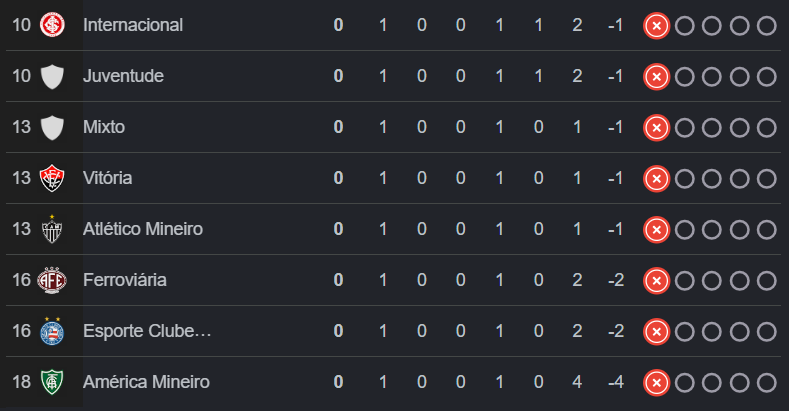Viewport: 789px width, 411px height.
Task: Open the Atlético Mineiro team link
Action: pos(143,229)
